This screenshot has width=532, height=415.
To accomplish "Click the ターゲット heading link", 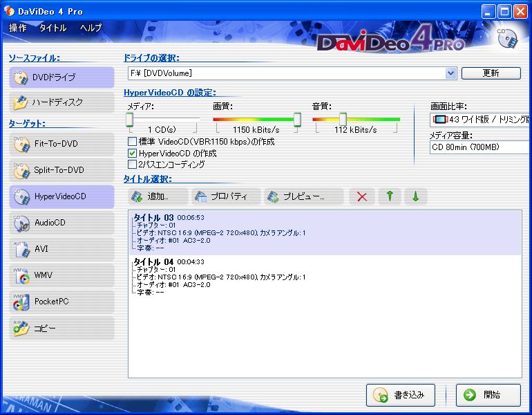I will tap(27, 124).
